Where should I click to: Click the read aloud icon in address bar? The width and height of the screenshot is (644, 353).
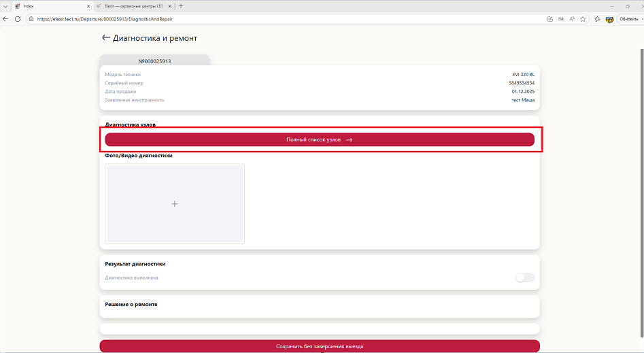point(573,19)
